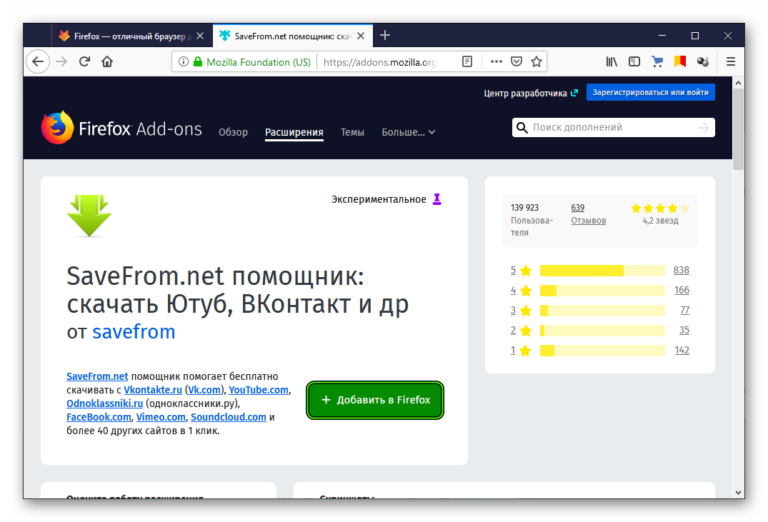Click the 4,2 звезд rating stars
Image resolution: width=768 pixels, height=522 pixels.
pyautogui.click(x=660, y=209)
